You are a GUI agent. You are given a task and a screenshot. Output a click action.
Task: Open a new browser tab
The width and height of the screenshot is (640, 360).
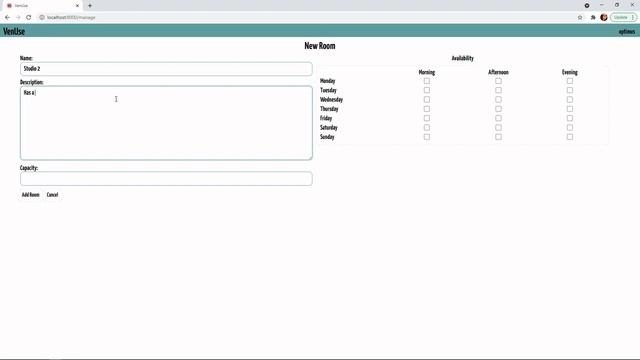click(x=90, y=6)
